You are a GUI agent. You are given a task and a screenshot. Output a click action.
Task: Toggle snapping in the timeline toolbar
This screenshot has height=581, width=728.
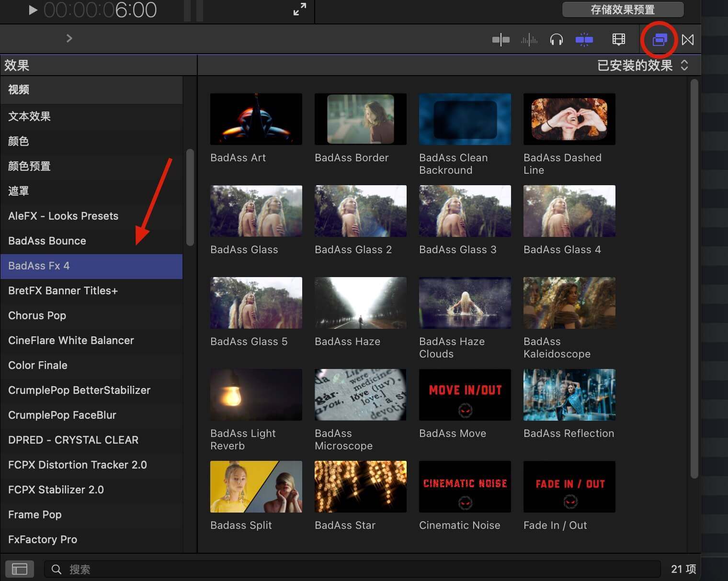[584, 40]
